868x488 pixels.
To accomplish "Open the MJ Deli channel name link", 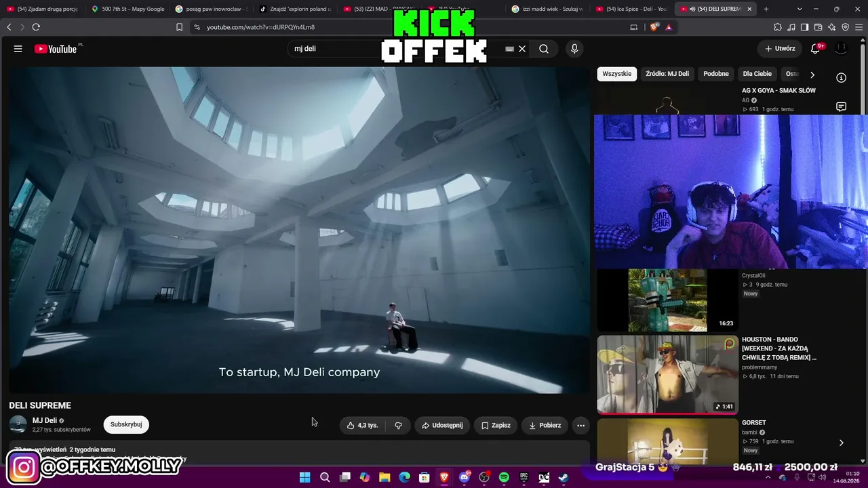I will 45,420.
